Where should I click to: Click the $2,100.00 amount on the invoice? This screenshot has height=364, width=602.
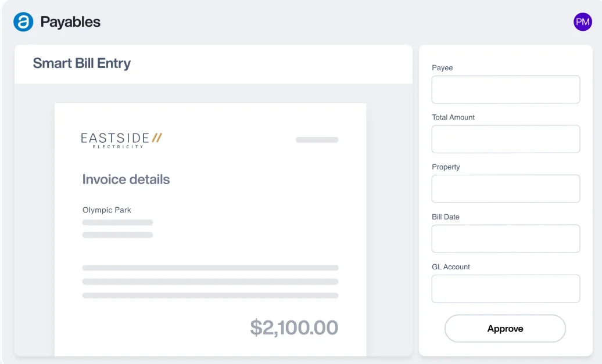point(295,327)
